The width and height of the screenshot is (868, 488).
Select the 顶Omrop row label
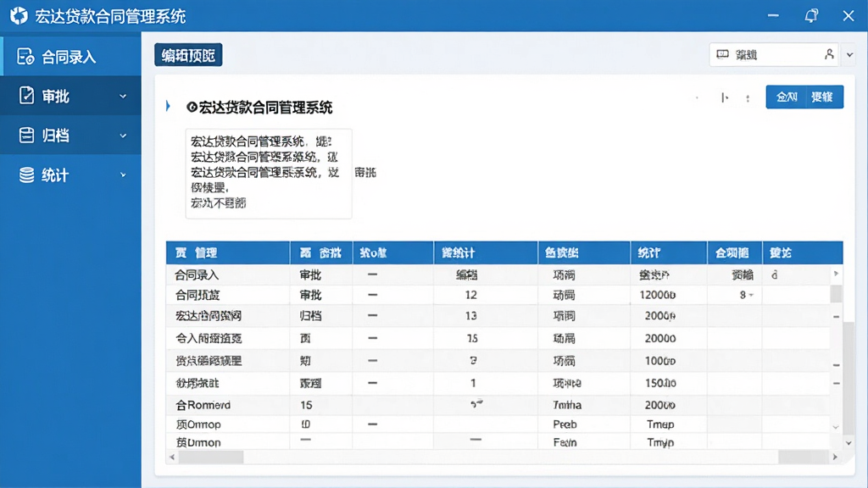198,424
